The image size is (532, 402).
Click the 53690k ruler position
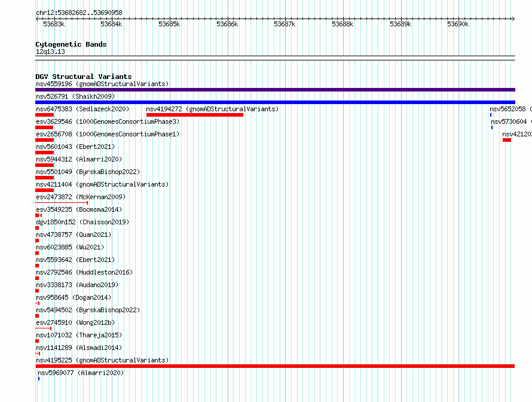pos(458,24)
